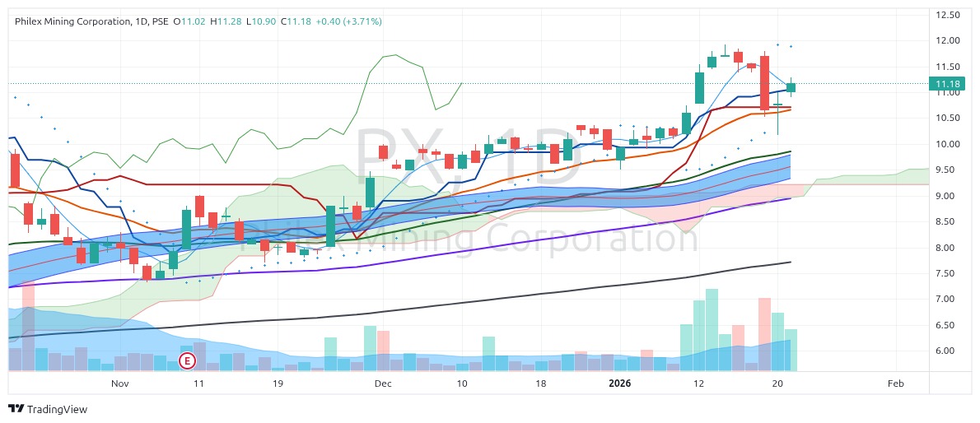
Task: Click the 12.50 price axis label
Action: (950, 15)
